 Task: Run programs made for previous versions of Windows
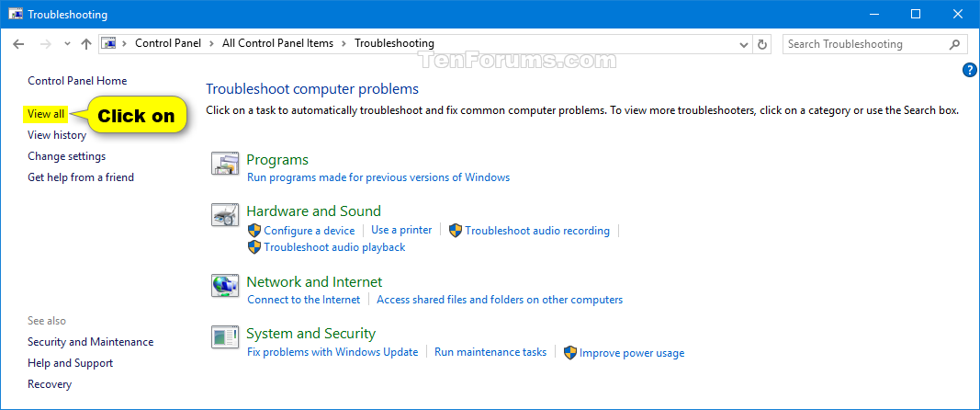point(378,177)
